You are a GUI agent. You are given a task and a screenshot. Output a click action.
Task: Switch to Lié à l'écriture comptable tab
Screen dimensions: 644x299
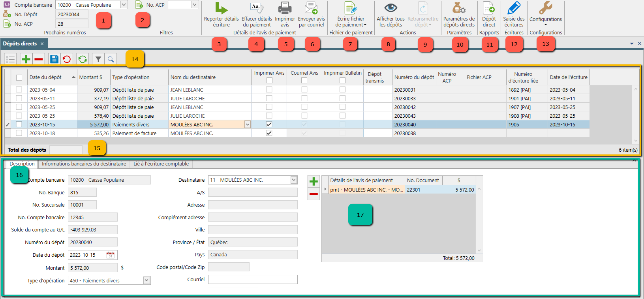click(161, 164)
